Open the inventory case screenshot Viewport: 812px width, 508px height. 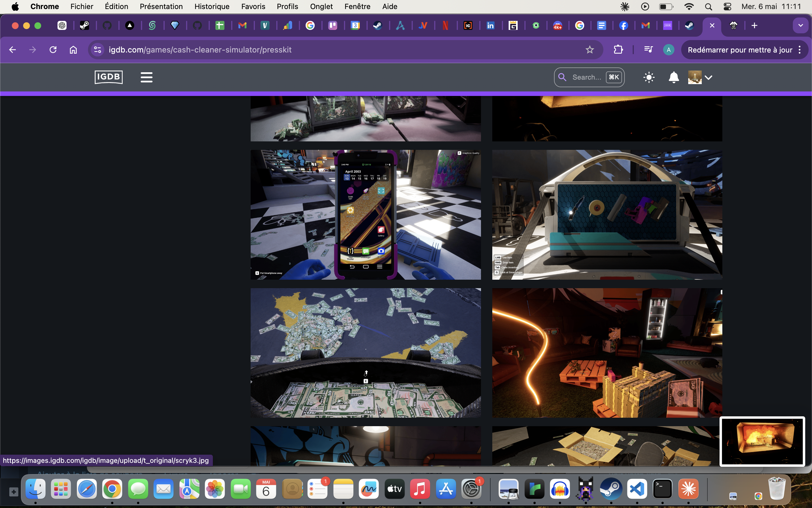[x=607, y=215]
